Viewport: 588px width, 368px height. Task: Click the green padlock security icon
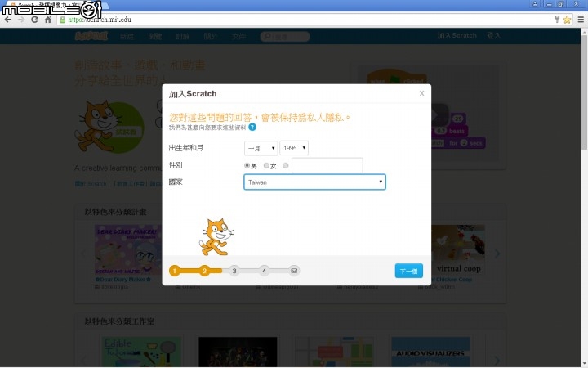[63, 20]
